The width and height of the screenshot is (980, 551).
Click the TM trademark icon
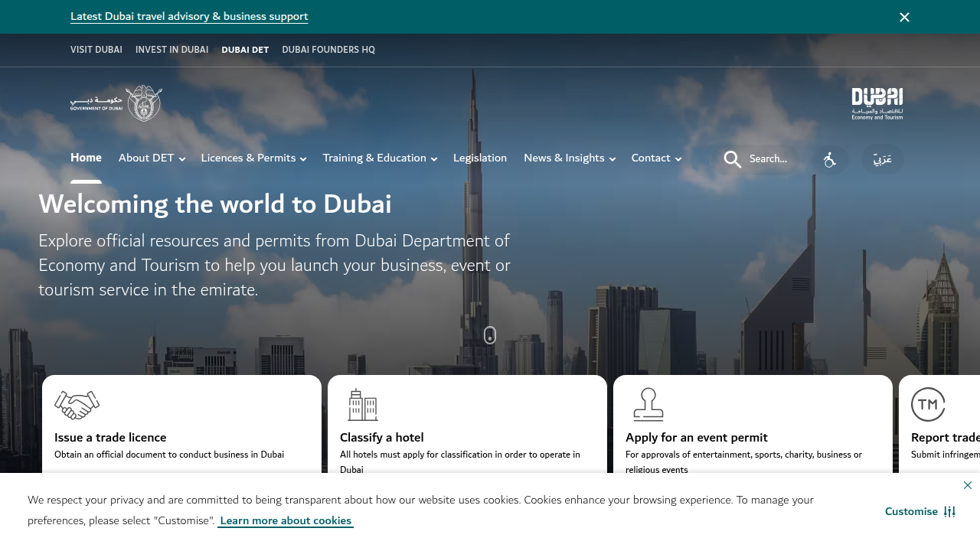tap(928, 404)
